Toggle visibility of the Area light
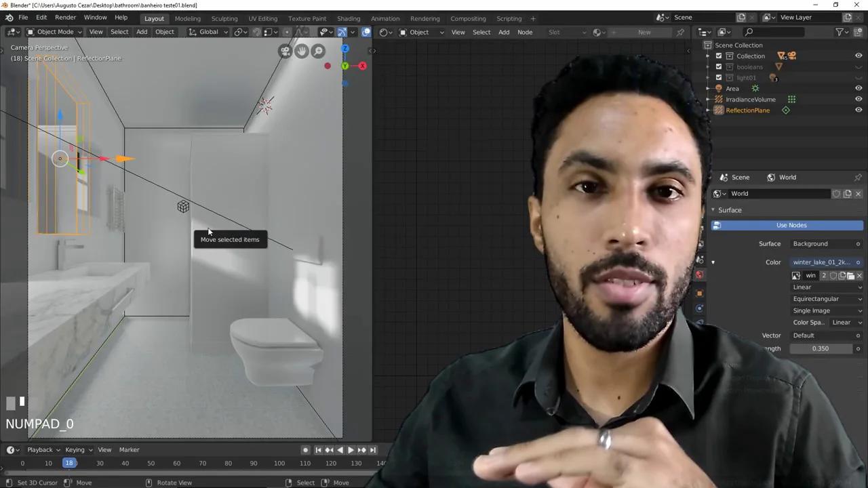868x488 pixels. pyautogui.click(x=859, y=88)
